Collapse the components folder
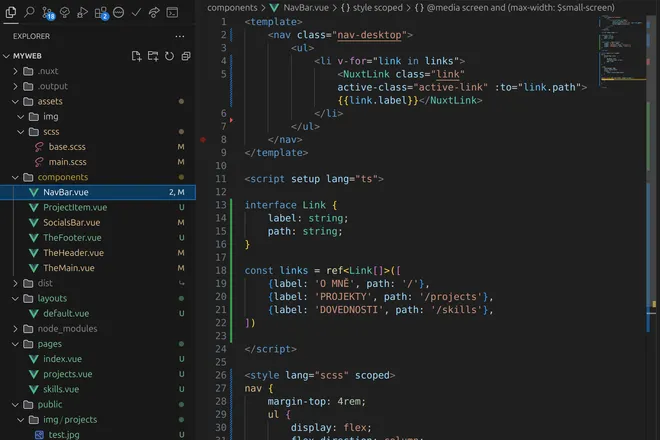This screenshot has height=440, width=660. 62,177
